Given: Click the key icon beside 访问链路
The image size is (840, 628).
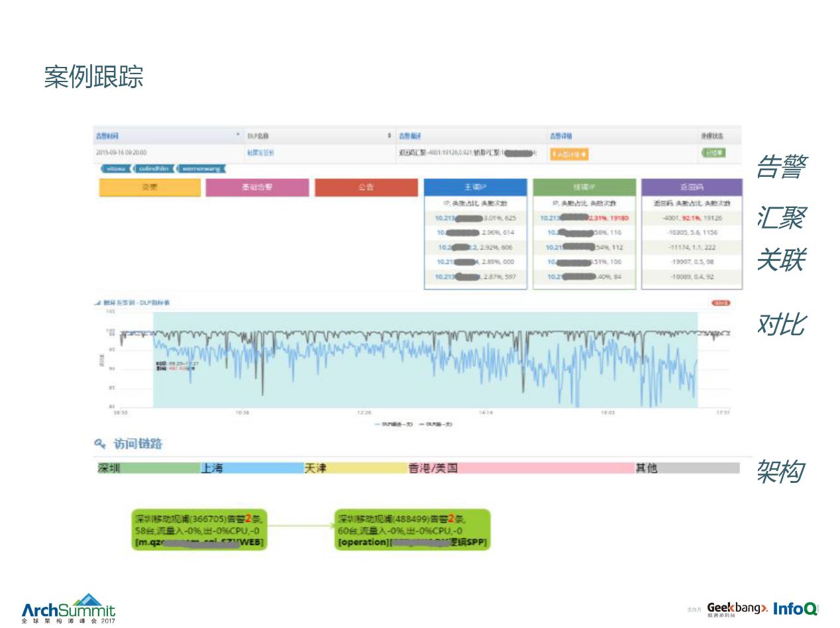Looking at the screenshot, I should pos(100,444).
